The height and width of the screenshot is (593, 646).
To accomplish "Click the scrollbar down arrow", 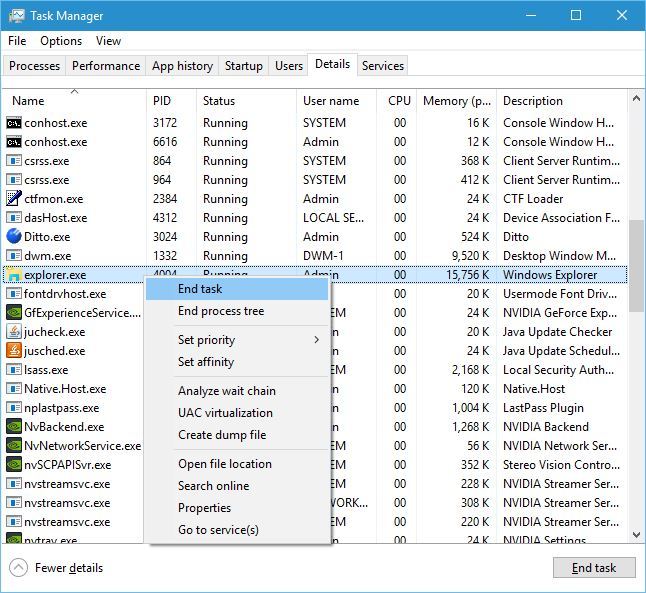I will coord(636,535).
